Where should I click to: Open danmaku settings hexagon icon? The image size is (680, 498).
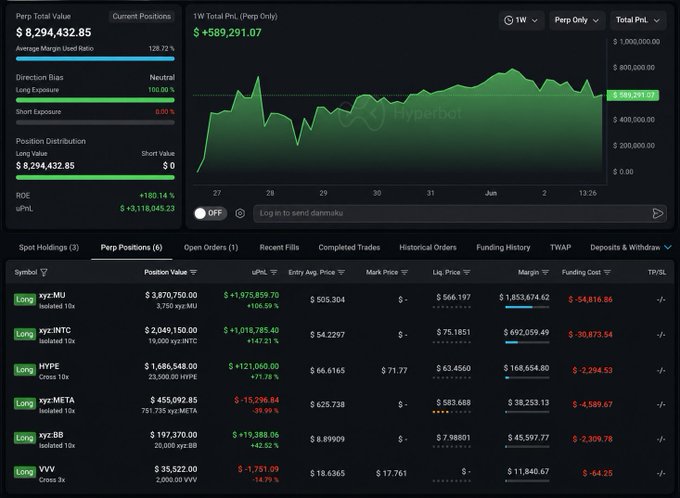tap(240, 213)
